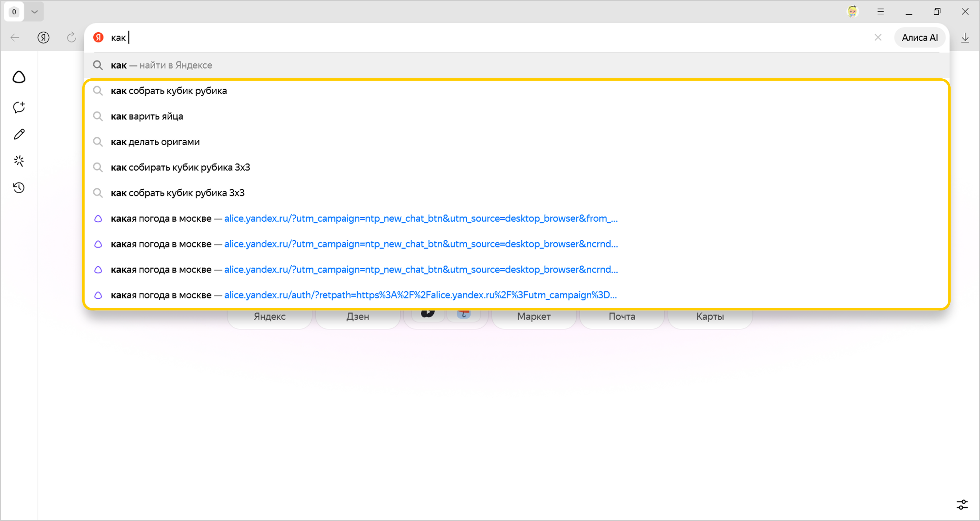Screen dimensions: 980x521
Task: Open the downloads arrow icon
Action: point(965,38)
